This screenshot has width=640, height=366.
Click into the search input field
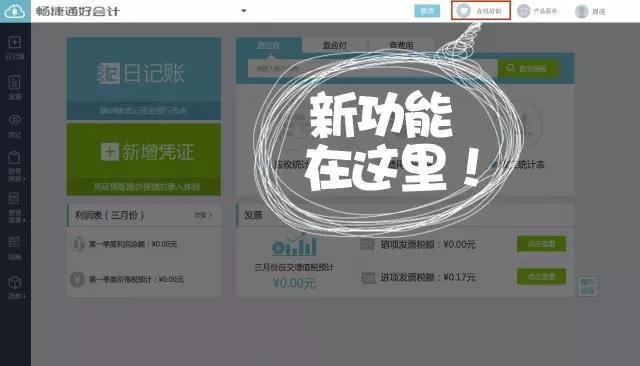(372, 68)
